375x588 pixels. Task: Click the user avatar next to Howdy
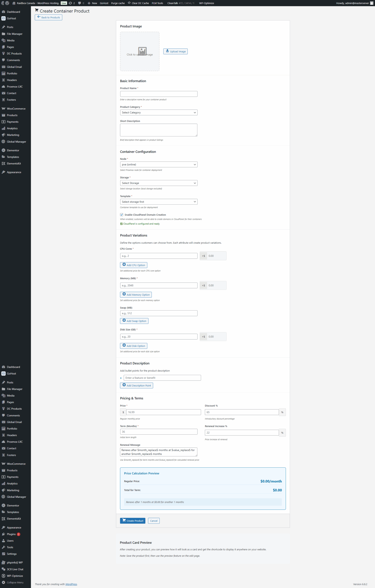[371, 3]
